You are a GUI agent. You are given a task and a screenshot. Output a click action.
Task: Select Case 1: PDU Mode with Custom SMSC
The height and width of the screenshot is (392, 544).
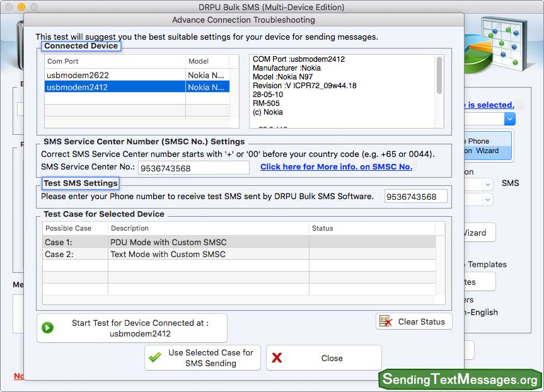tap(239, 242)
